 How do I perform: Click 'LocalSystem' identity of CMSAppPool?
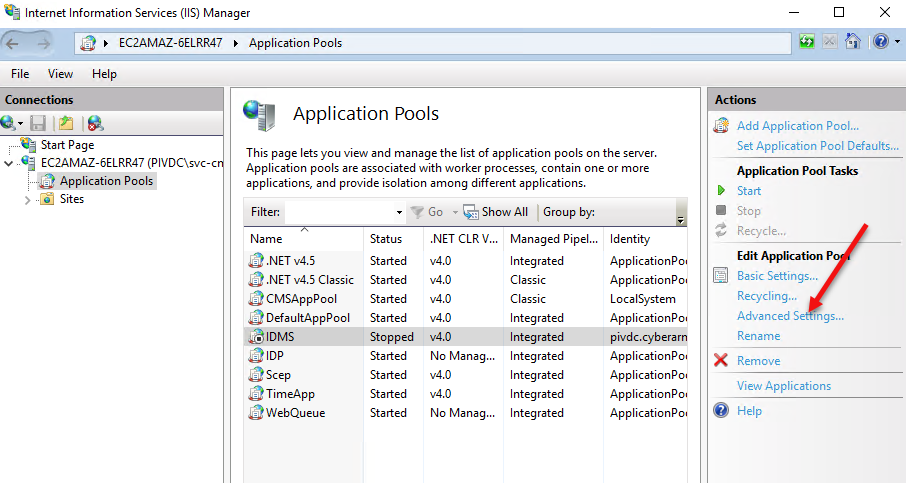click(x=643, y=299)
